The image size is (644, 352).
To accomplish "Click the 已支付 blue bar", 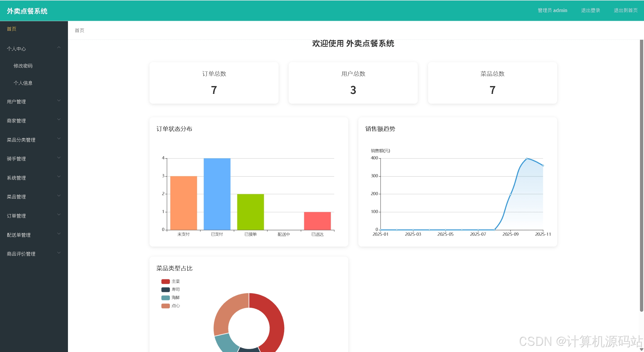I will [x=217, y=194].
